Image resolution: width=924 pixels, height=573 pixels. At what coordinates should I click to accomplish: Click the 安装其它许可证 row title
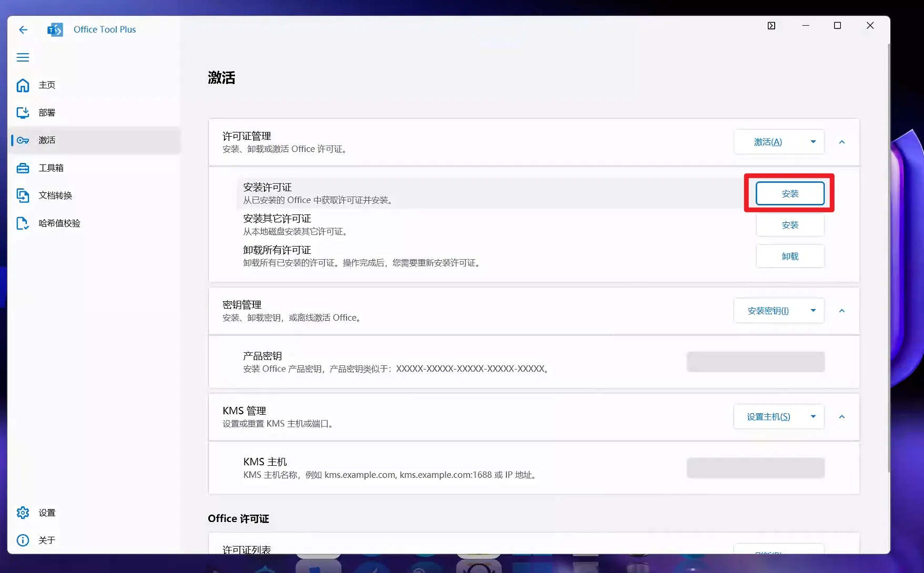tap(277, 219)
